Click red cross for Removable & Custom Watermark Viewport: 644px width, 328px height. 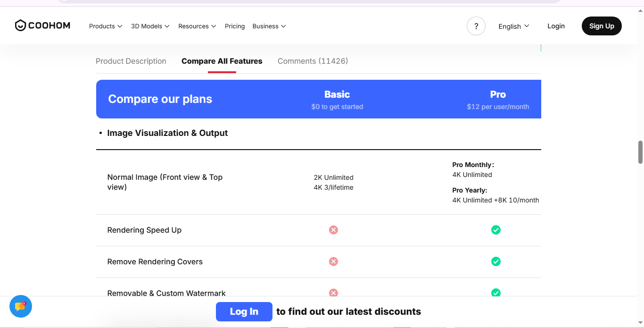coord(333,293)
